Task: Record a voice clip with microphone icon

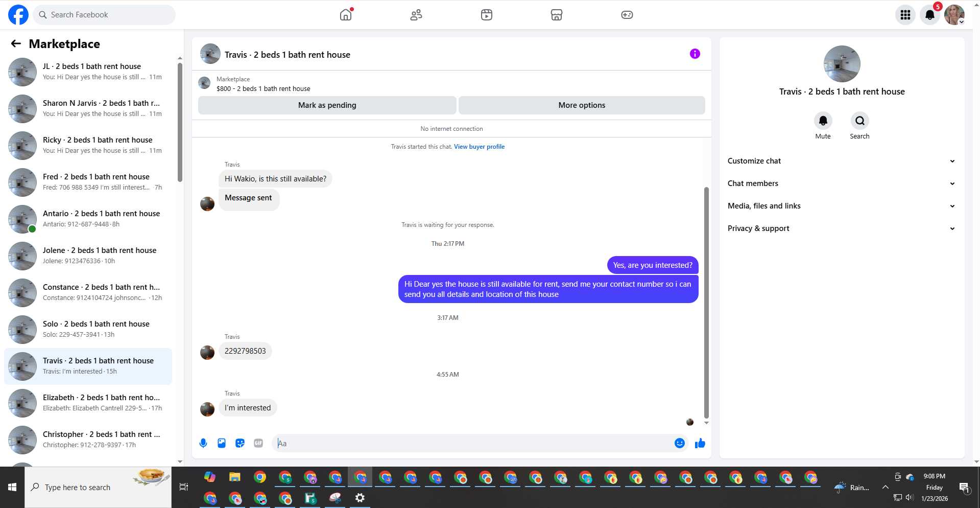Action: (x=203, y=443)
